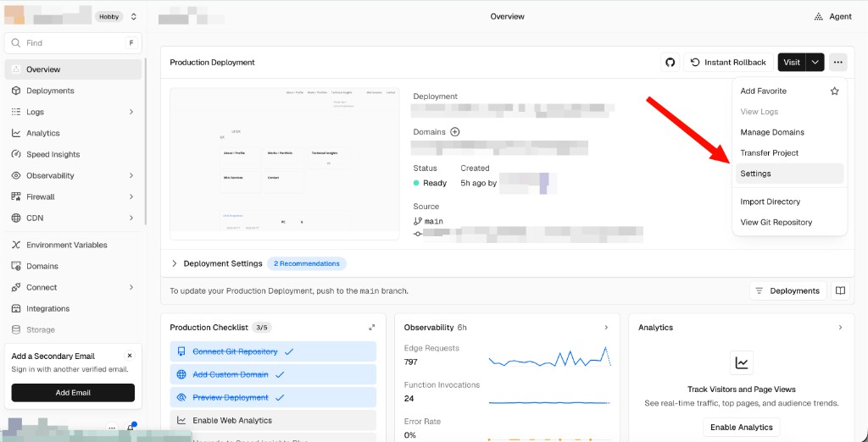868x442 pixels.
Task: Expand the Logs submenu chevron
Action: [131, 112]
